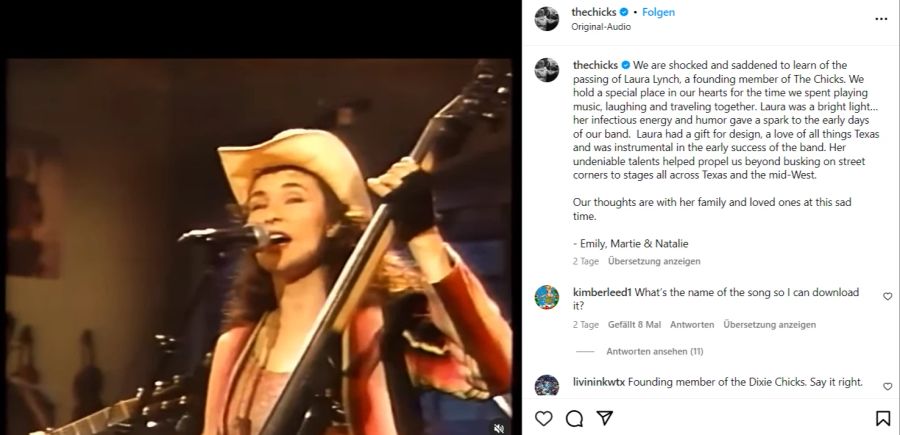
Task: Open the Original-Audio link
Action: click(x=598, y=28)
